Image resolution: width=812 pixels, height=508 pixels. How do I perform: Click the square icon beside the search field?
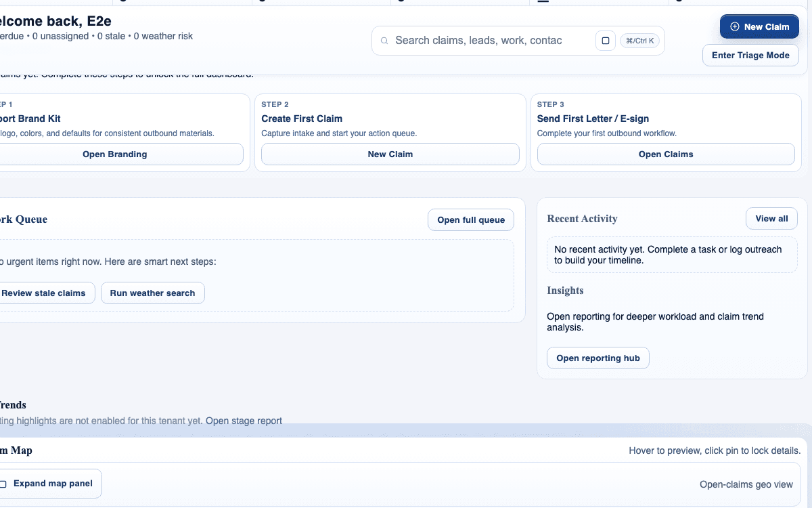click(605, 41)
